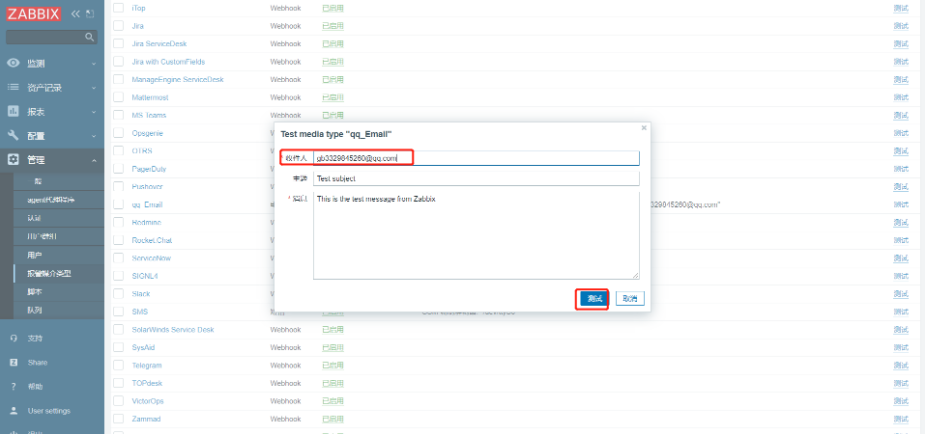The height and width of the screenshot is (434, 925).
Task: Tick the Mattermost row checkbox
Action: click(x=119, y=97)
